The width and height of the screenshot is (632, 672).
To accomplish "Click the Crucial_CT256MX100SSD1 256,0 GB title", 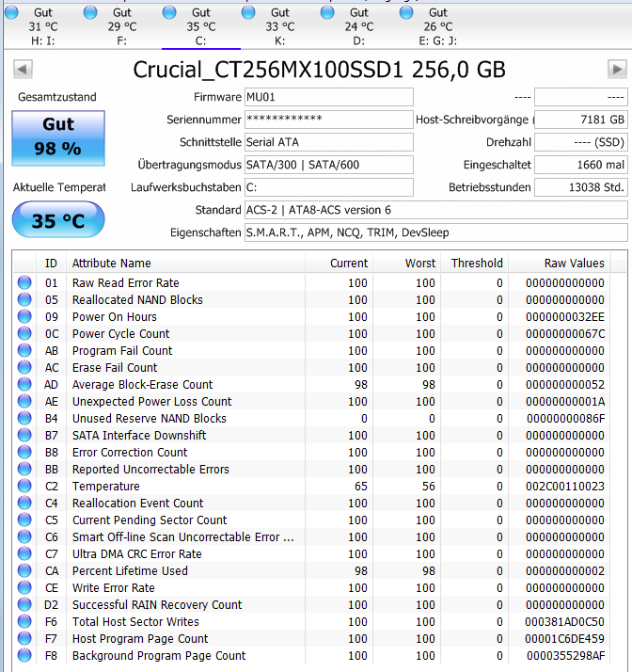I will (319, 70).
